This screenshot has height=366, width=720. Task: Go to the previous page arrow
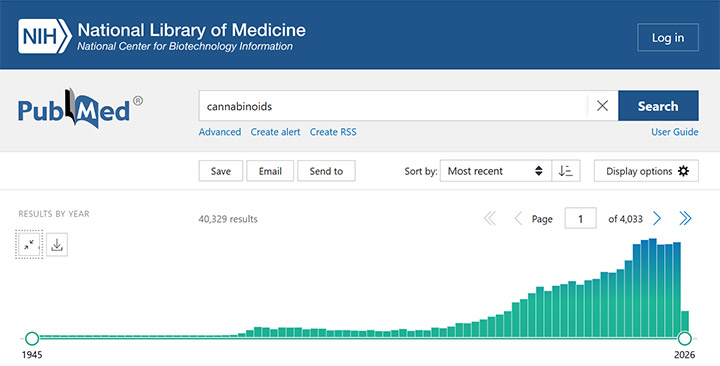click(x=518, y=219)
